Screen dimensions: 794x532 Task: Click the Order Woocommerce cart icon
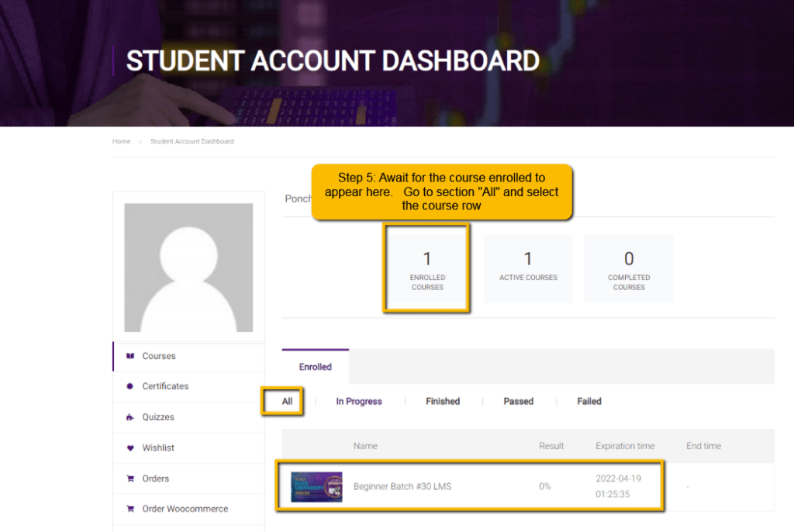point(129,510)
